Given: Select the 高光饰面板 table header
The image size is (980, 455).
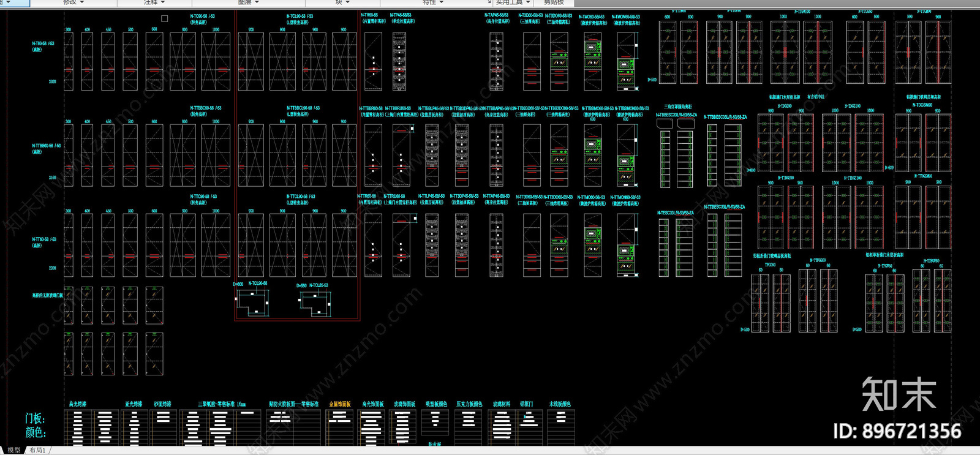Looking at the screenshot, I should click(373, 404).
